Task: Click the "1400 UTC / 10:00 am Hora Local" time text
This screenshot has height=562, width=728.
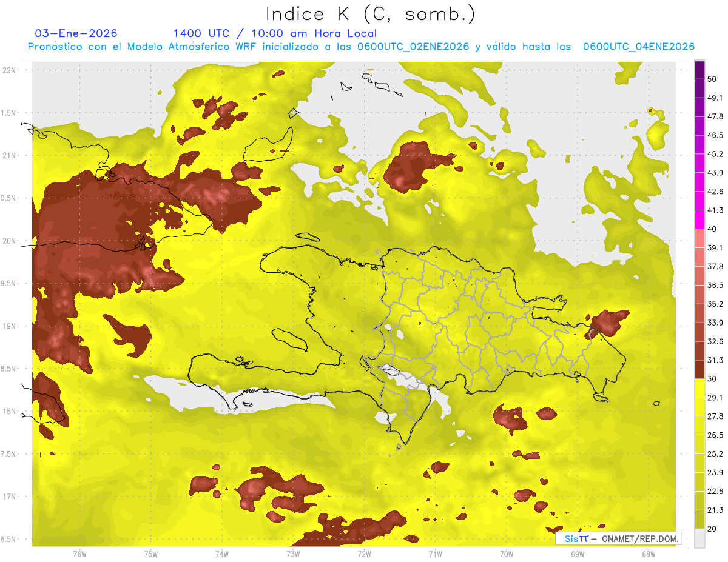Action: 275,34
